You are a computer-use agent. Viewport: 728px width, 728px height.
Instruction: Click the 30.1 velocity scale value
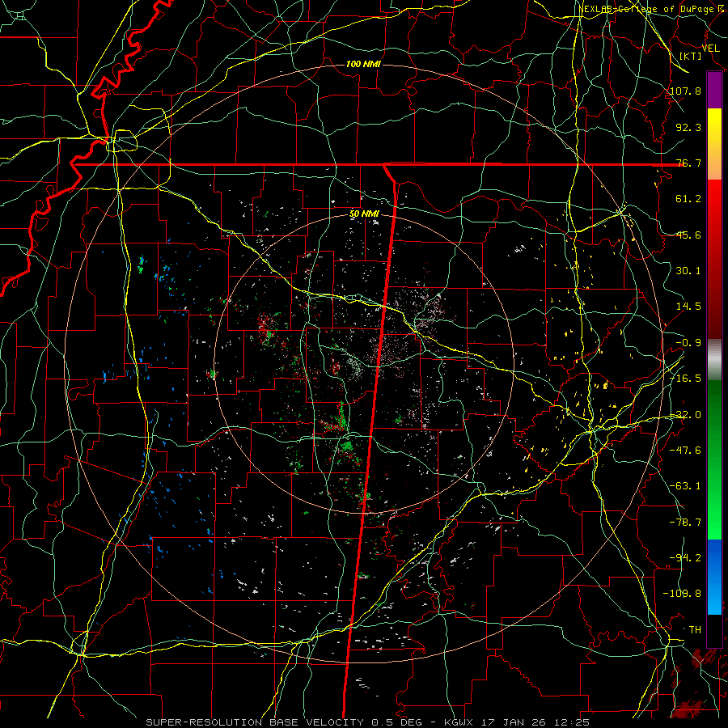[x=688, y=271]
